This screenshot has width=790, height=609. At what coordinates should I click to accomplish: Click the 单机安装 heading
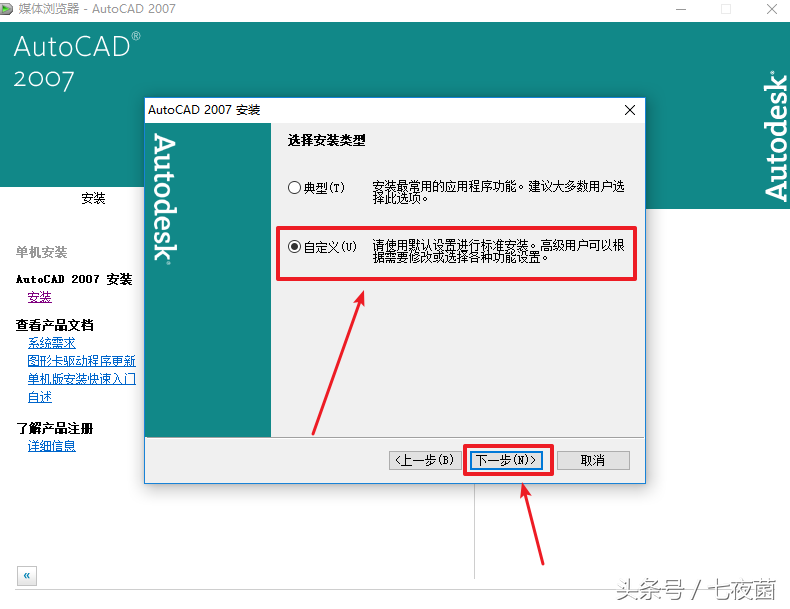41,252
